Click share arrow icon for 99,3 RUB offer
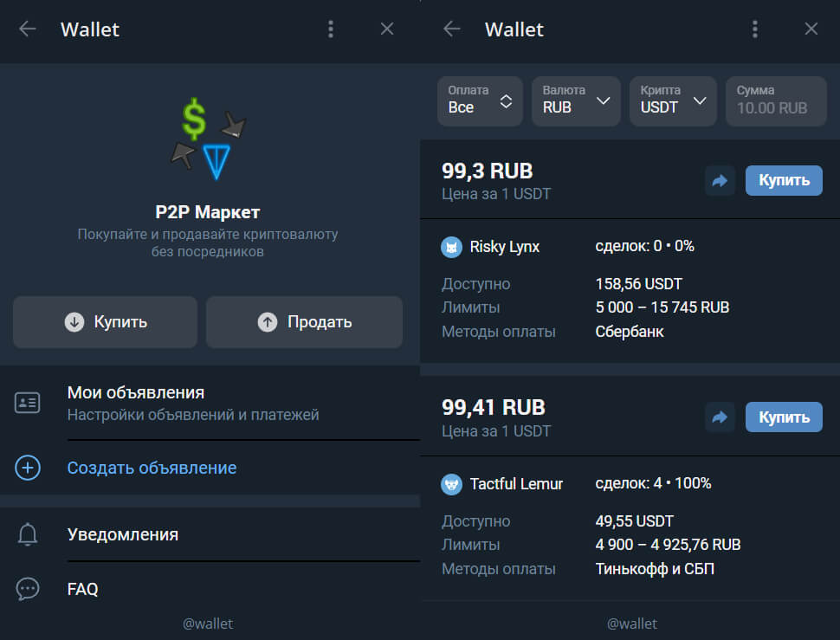The height and width of the screenshot is (640, 840). pyautogui.click(x=720, y=180)
